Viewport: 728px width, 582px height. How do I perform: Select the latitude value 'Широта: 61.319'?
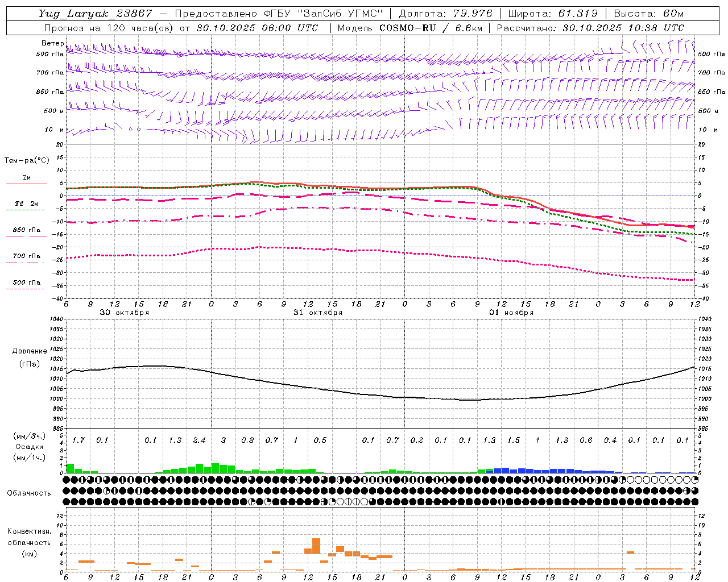(x=553, y=14)
